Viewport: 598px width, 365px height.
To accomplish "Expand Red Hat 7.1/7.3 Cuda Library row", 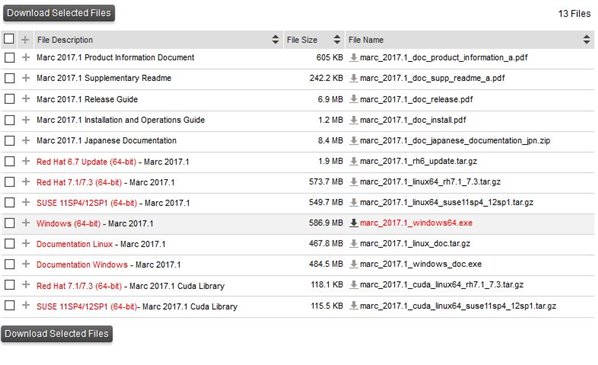I will pos(26,285).
